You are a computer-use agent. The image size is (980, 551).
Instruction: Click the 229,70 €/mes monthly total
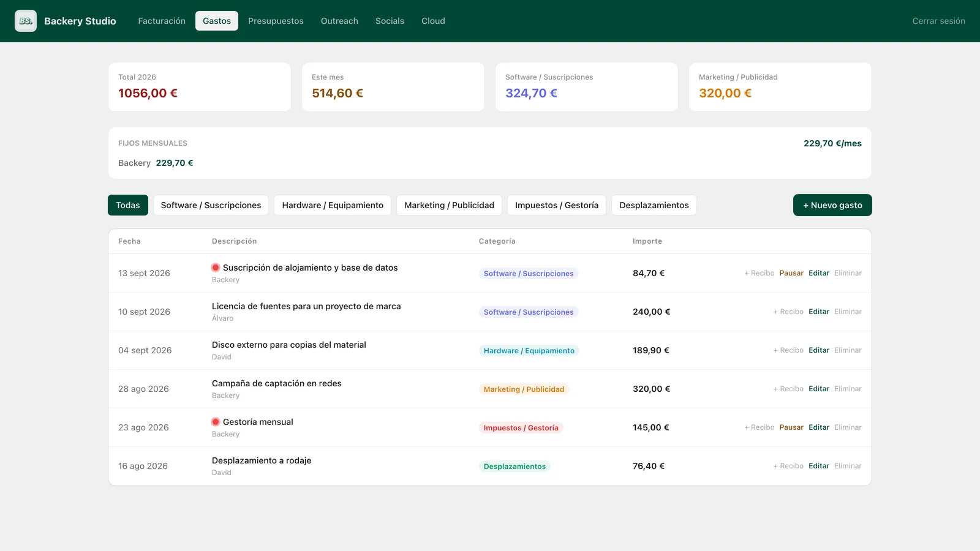coord(832,143)
